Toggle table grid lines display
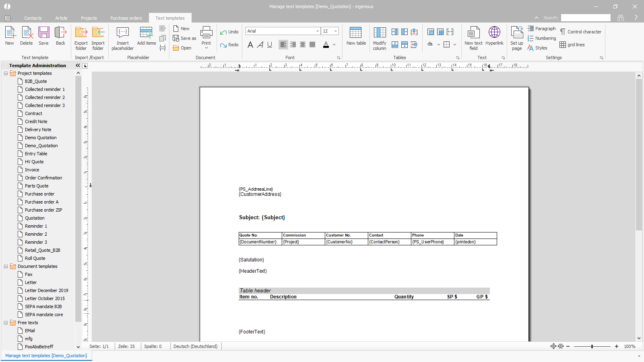 (572, 45)
